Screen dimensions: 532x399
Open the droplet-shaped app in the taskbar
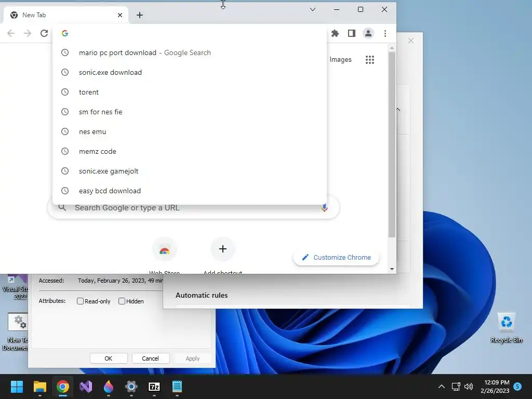click(109, 387)
